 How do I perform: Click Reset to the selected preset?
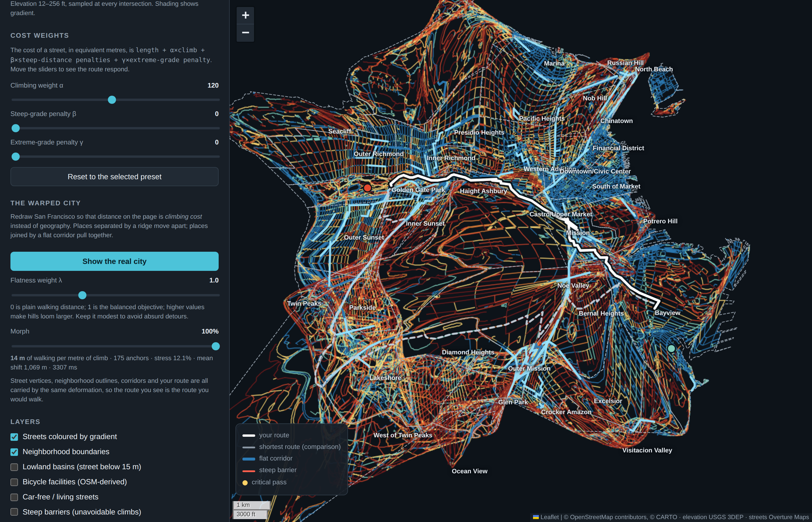(x=115, y=177)
